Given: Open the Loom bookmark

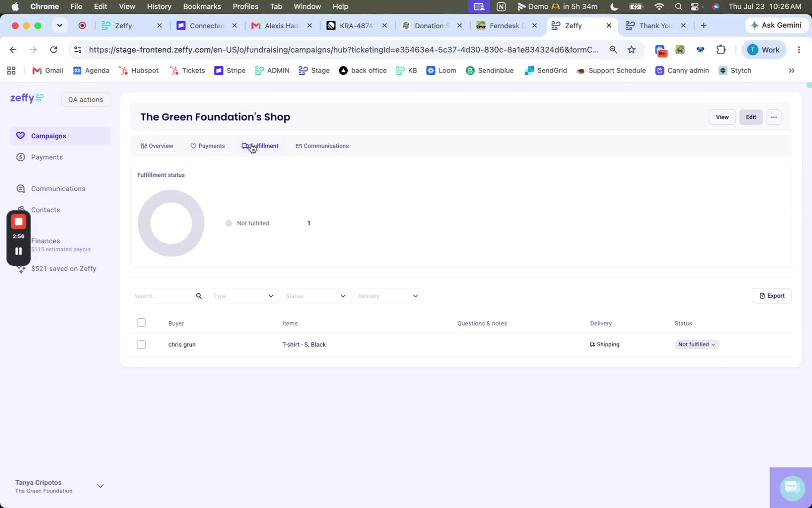Looking at the screenshot, I should tap(441, 71).
